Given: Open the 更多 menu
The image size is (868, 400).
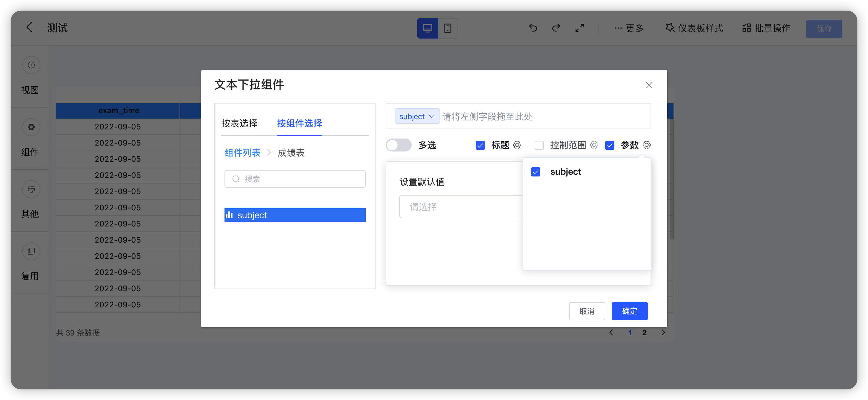Looking at the screenshot, I should tap(629, 28).
